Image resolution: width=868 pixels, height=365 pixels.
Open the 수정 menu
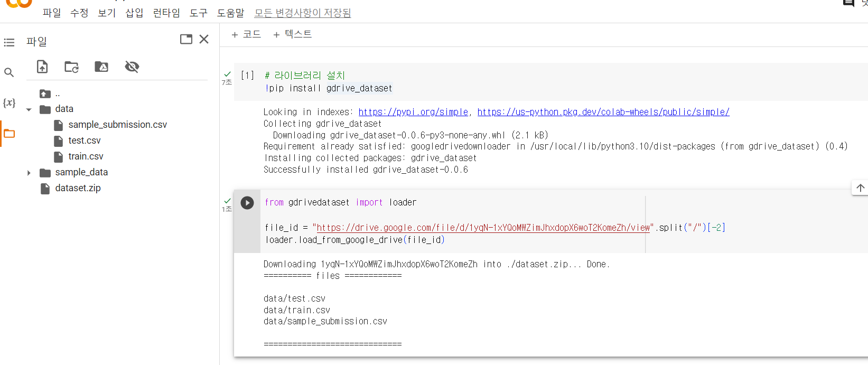pos(79,13)
